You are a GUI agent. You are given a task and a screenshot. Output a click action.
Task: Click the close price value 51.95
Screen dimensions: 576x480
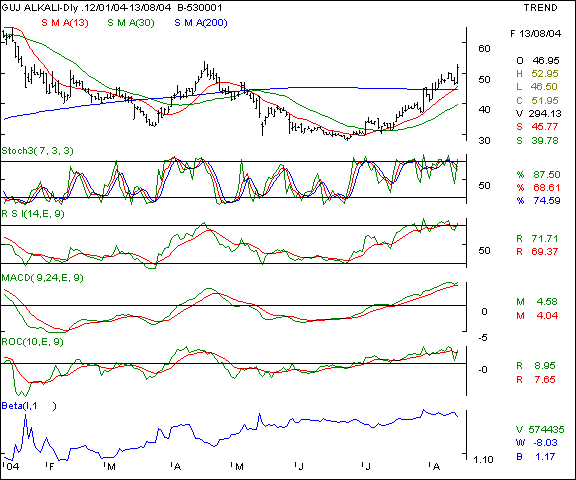click(x=545, y=101)
